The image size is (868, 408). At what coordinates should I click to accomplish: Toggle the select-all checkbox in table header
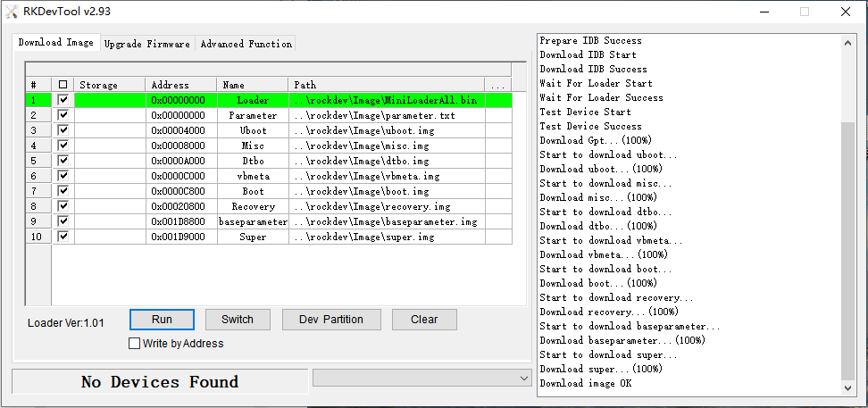click(63, 85)
